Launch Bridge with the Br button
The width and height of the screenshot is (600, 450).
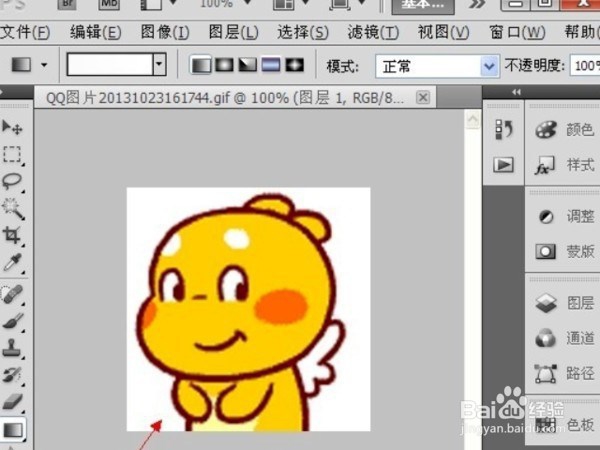67,4
